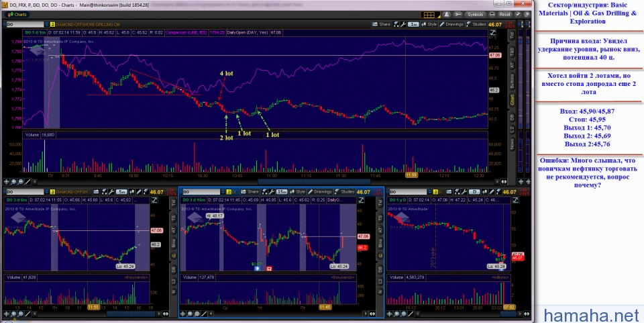
Task: Click the red phone earnings marker on 15m chart
Action: click(270, 269)
